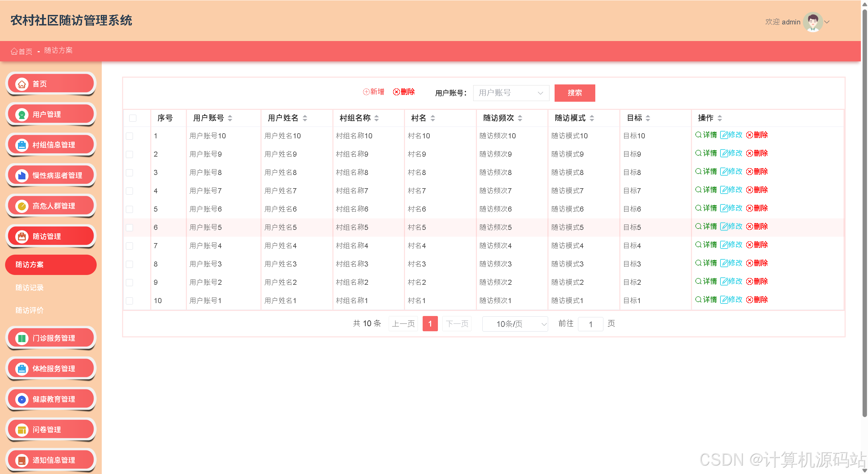868x474 pixels.
Task: Open 随访记录 submenu item
Action: point(30,288)
